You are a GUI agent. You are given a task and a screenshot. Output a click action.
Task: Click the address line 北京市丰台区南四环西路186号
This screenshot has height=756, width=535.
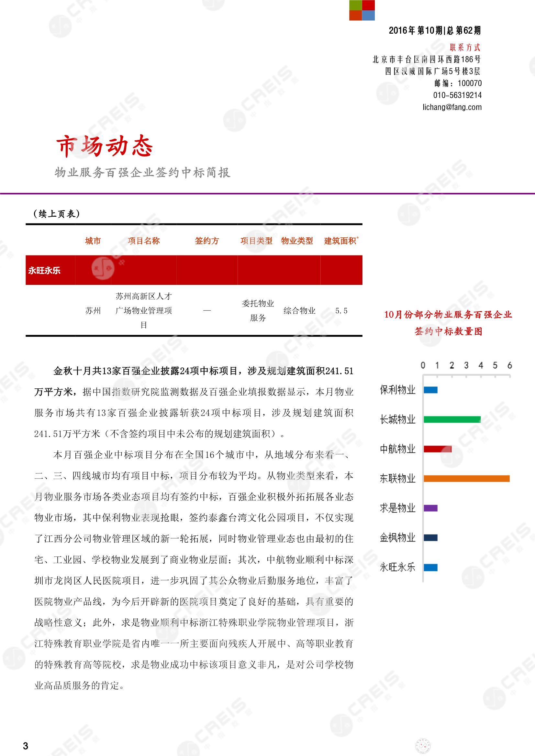427,59
